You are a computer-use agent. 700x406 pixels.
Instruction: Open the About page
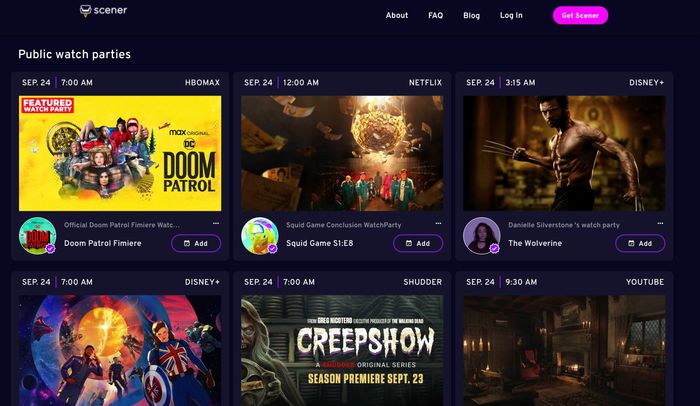[397, 15]
